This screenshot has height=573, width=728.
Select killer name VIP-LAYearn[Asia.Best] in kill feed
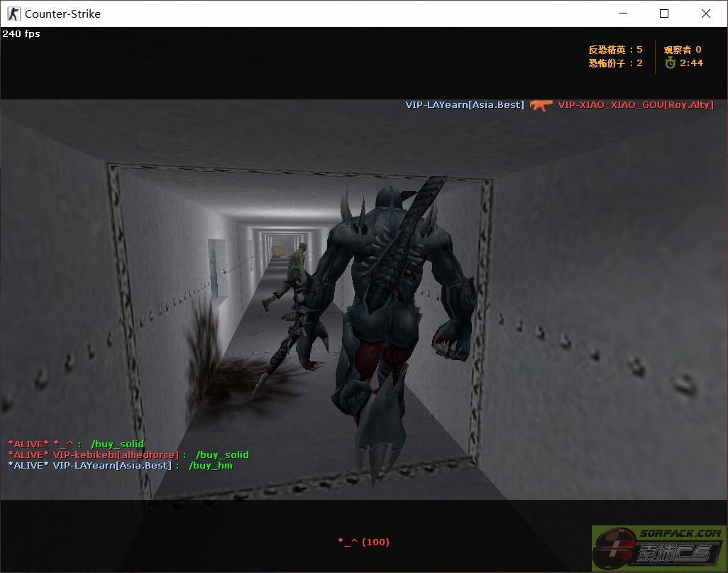pos(465,105)
